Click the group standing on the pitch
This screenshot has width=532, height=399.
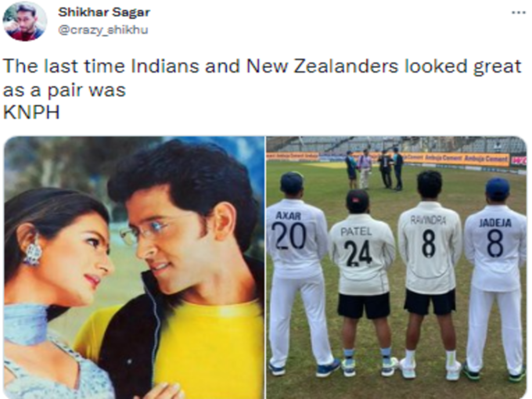click(374, 169)
